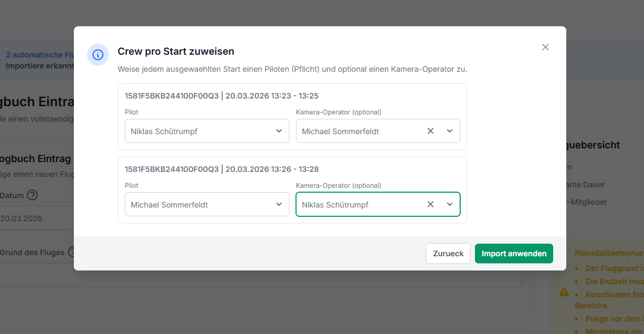Click the blue info icon beside the dialog title
Screen dimensions: 644x334
[98, 55]
